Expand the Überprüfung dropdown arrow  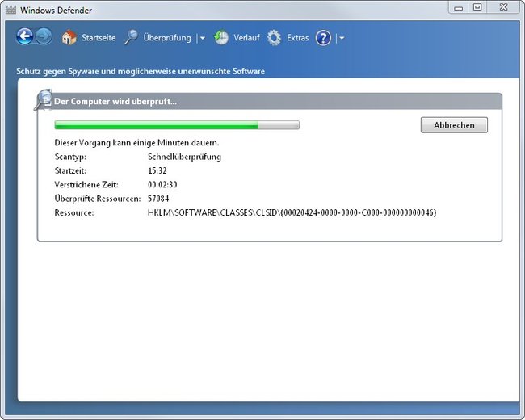pos(202,38)
